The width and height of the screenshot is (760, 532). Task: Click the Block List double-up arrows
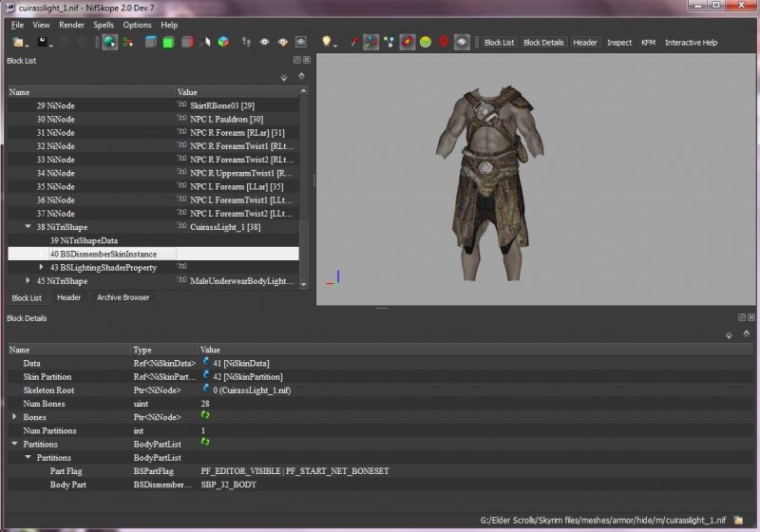(301, 76)
